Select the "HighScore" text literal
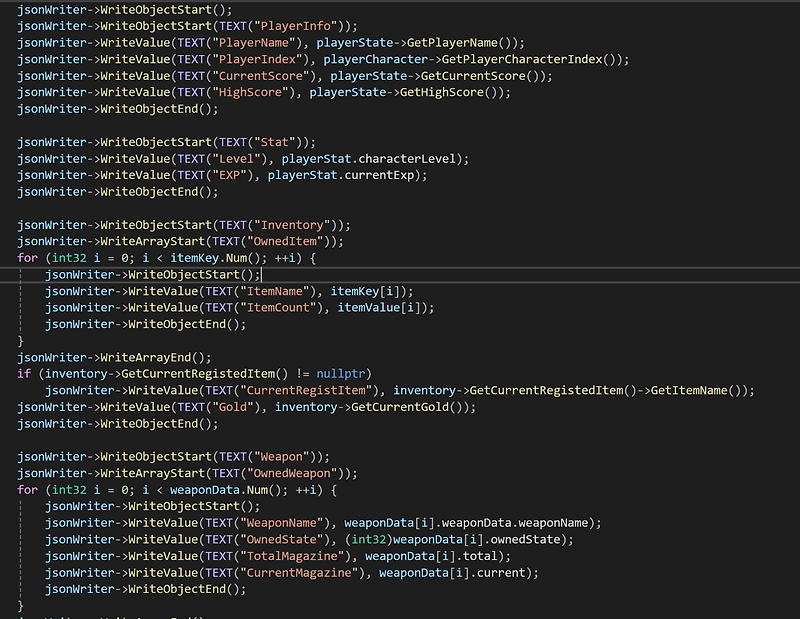Image resolution: width=800 pixels, height=619 pixels. pyautogui.click(x=250, y=92)
